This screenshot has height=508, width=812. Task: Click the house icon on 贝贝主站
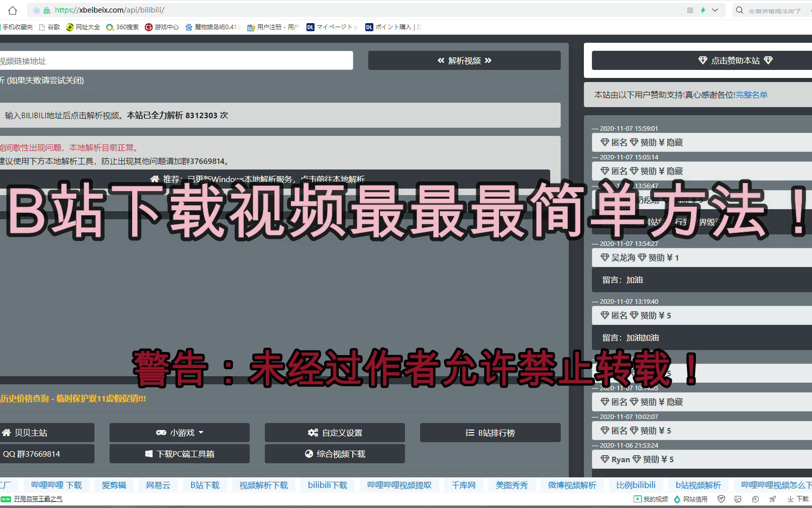pos(6,433)
